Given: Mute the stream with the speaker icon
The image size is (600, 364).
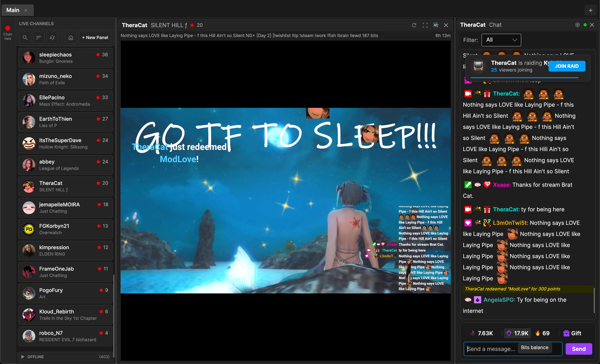Looking at the screenshot, I should pos(436,25).
